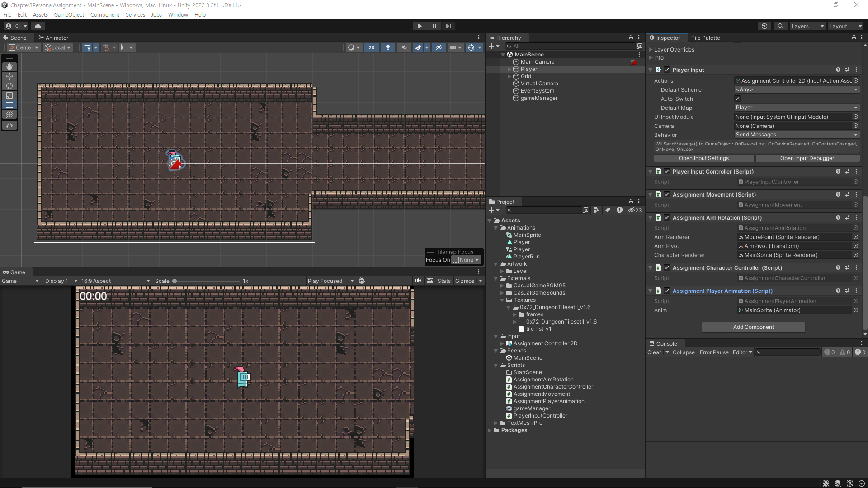Screen dimensions: 868x488
Task: Select the Rotate tool
Action: [x=9, y=86]
